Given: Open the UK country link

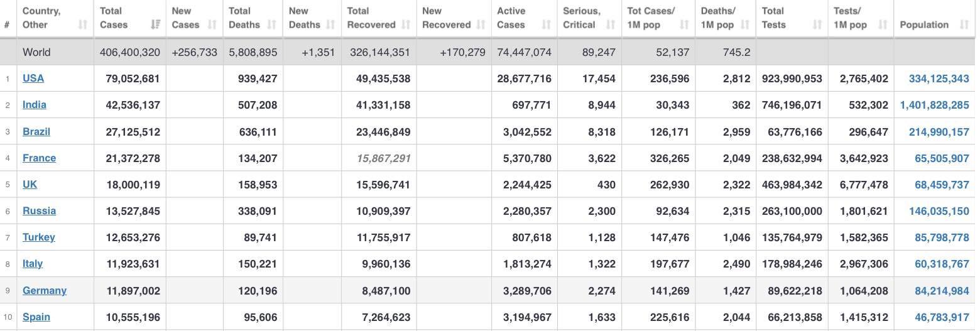Looking at the screenshot, I should (30, 184).
